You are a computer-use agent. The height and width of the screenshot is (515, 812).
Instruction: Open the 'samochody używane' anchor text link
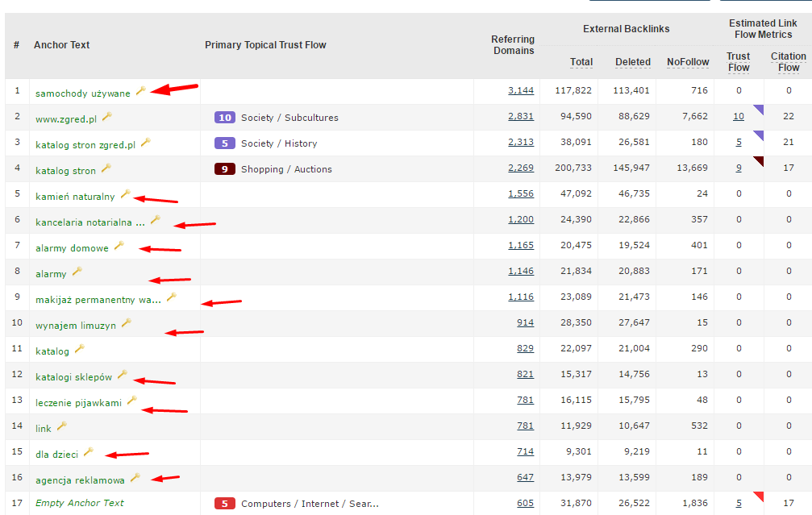(83, 93)
